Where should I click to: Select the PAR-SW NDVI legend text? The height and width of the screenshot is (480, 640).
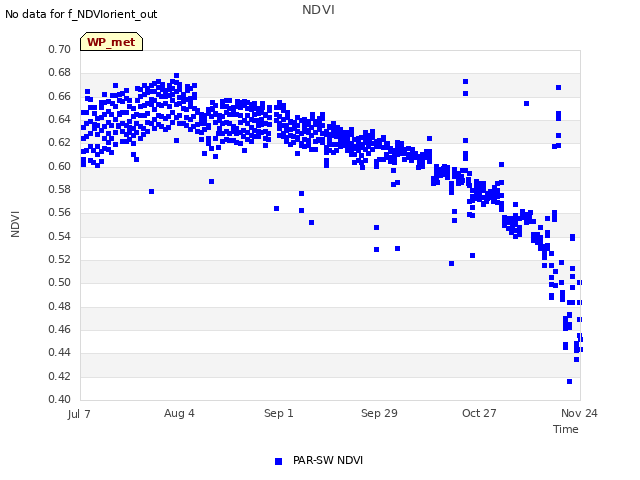pyautogui.click(x=328, y=460)
